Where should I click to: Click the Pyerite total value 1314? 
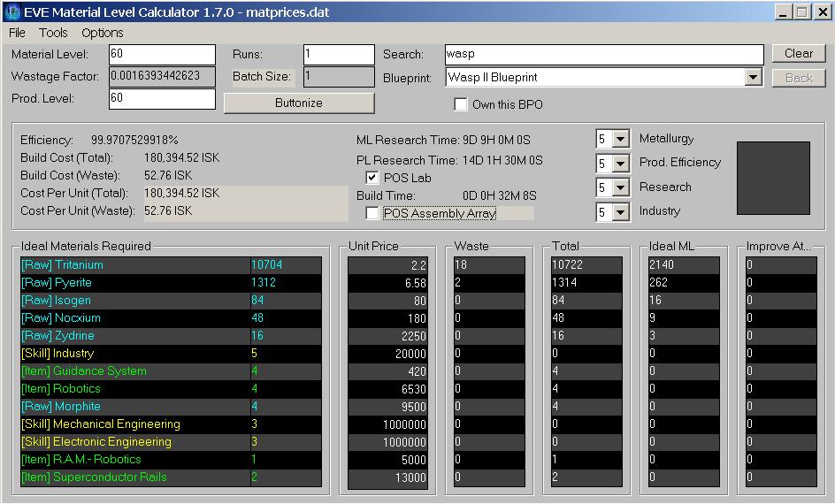pyautogui.click(x=564, y=283)
